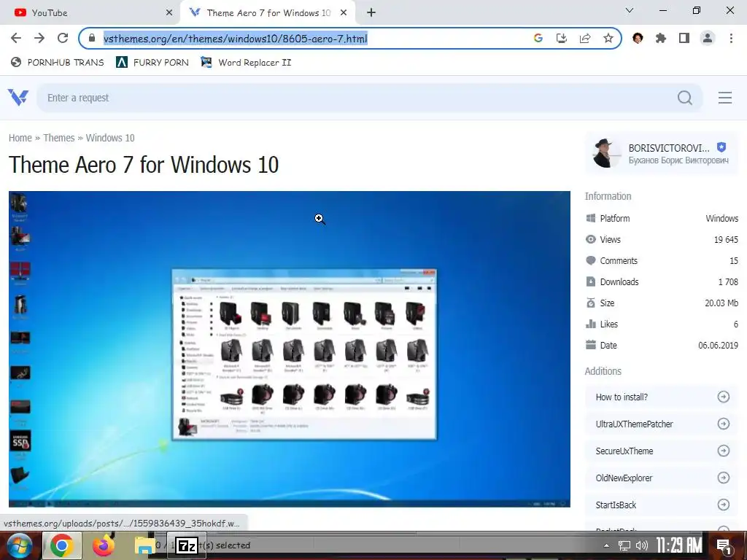
Task: Switch to the YouTube tab
Action: [90, 13]
